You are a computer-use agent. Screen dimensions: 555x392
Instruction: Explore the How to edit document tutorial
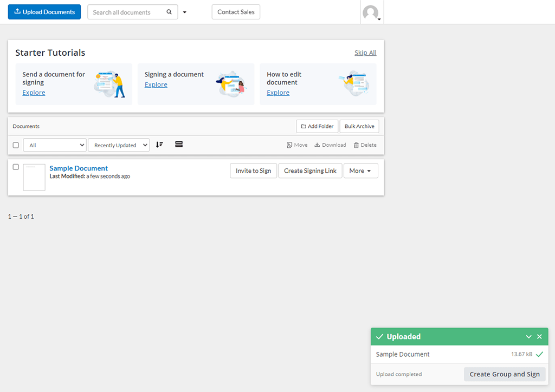pyautogui.click(x=278, y=93)
